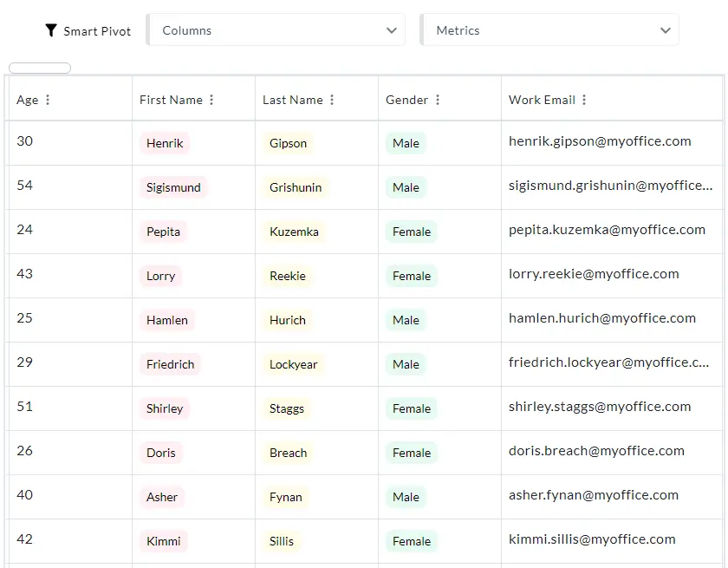The height and width of the screenshot is (568, 728).
Task: Click the Smart Pivot label
Action: coord(97,30)
